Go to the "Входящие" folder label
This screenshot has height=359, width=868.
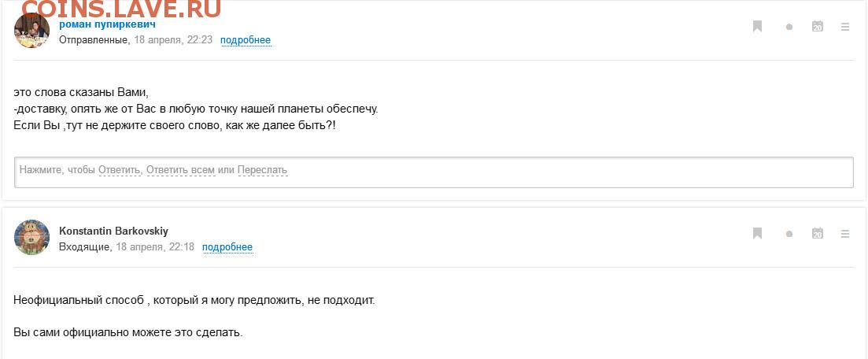point(85,246)
